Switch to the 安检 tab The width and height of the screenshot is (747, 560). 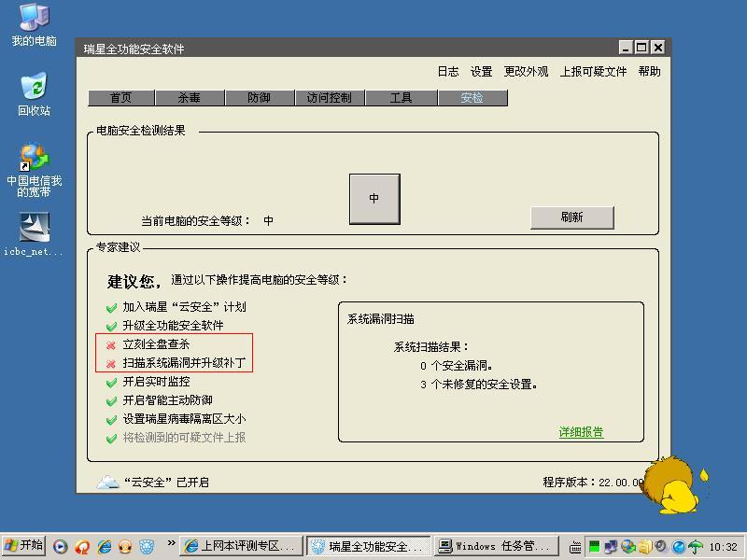(472, 98)
